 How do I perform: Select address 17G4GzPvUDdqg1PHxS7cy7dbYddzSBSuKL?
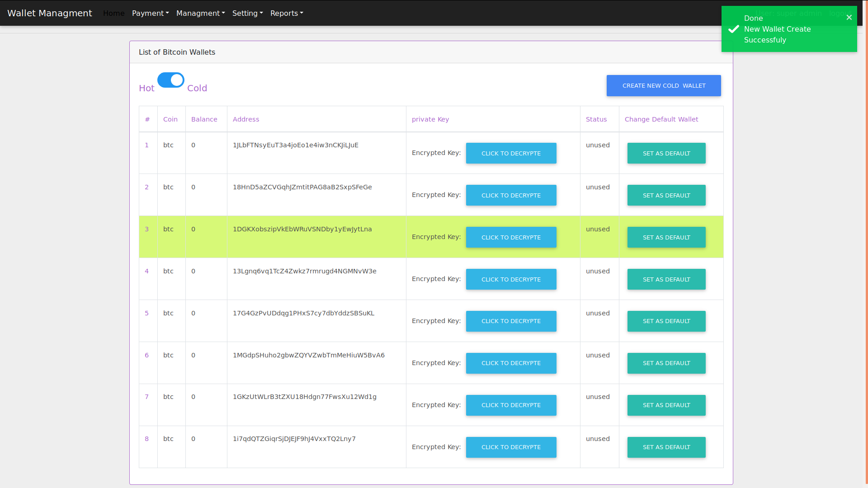click(304, 313)
